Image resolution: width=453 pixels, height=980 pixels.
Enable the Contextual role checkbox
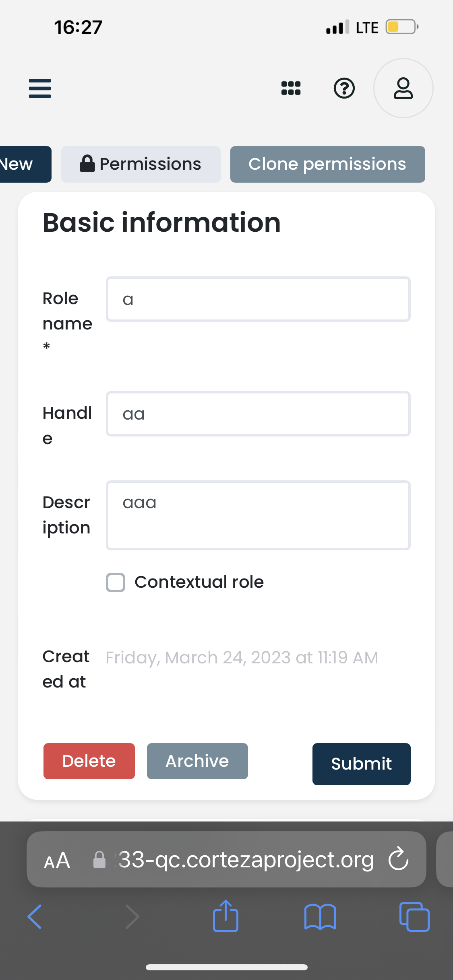(115, 582)
